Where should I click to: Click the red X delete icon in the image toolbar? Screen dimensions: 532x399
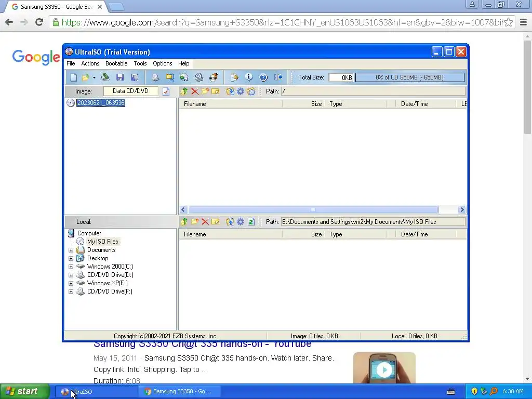pyautogui.click(x=195, y=91)
